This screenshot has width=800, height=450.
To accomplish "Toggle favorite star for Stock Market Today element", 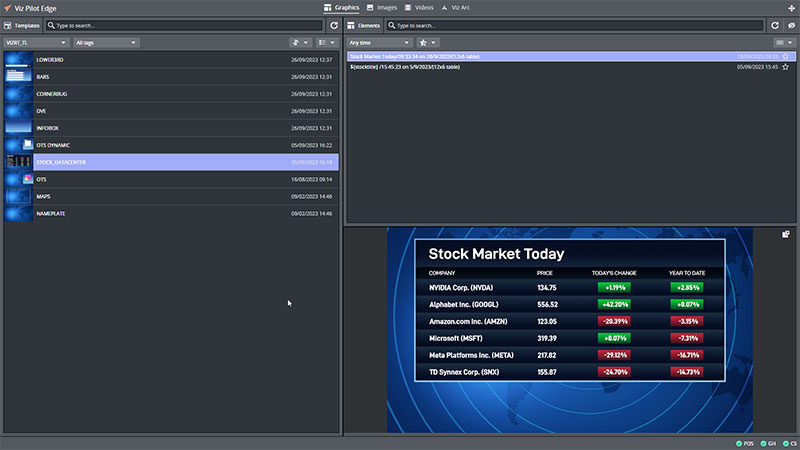I will [x=786, y=57].
